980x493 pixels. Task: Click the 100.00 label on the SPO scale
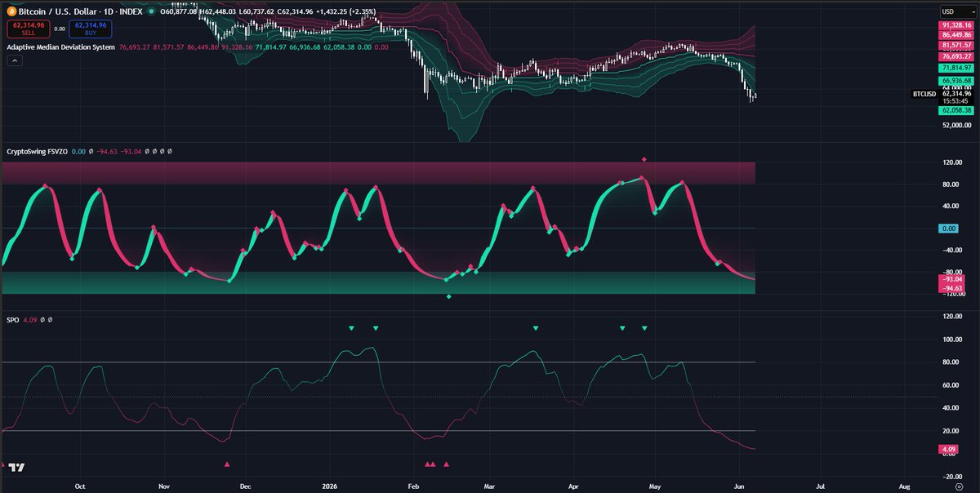click(x=954, y=339)
